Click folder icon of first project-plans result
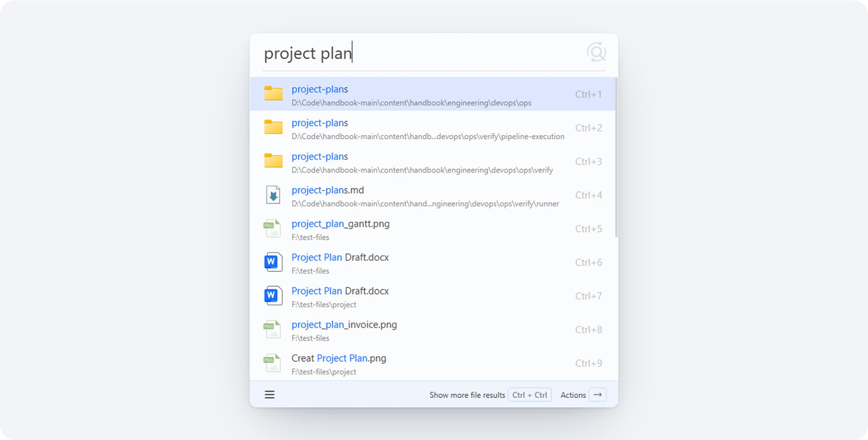Screen dimensions: 868x440 click(274, 94)
